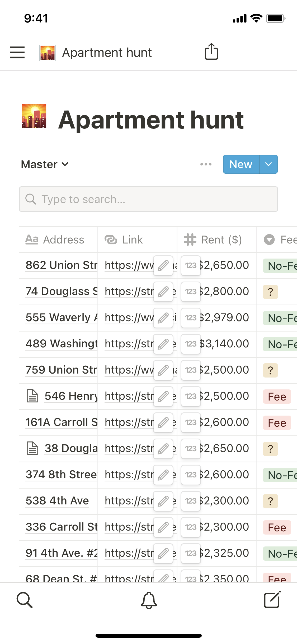Tap the yellow question tag for 74 Douglass
Screen dimensions: 297x644
270,292
